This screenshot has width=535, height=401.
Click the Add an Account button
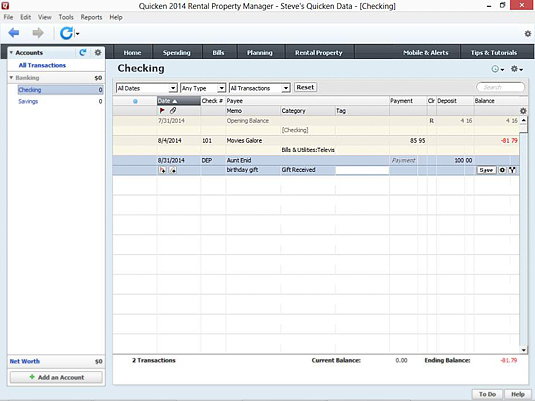pyautogui.click(x=56, y=377)
